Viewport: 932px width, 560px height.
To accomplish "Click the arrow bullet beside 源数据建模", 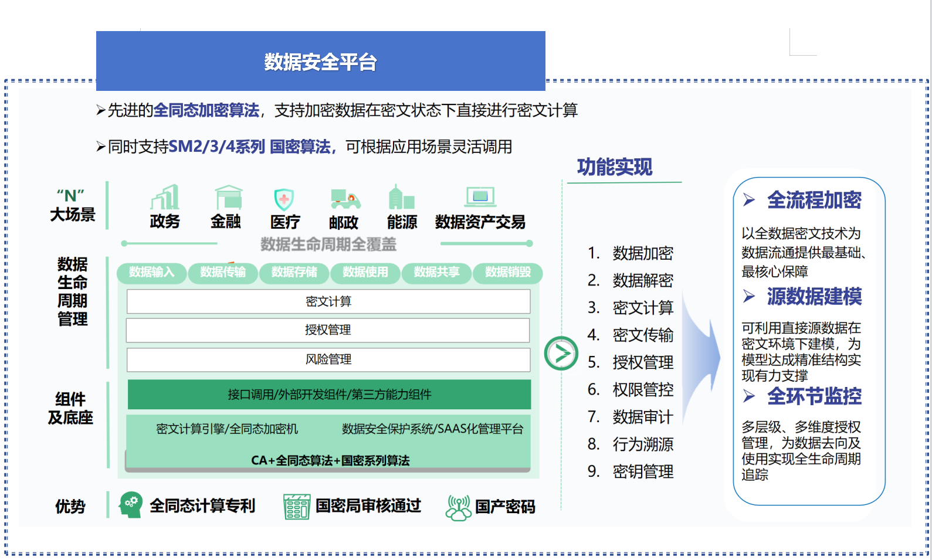I will [749, 296].
